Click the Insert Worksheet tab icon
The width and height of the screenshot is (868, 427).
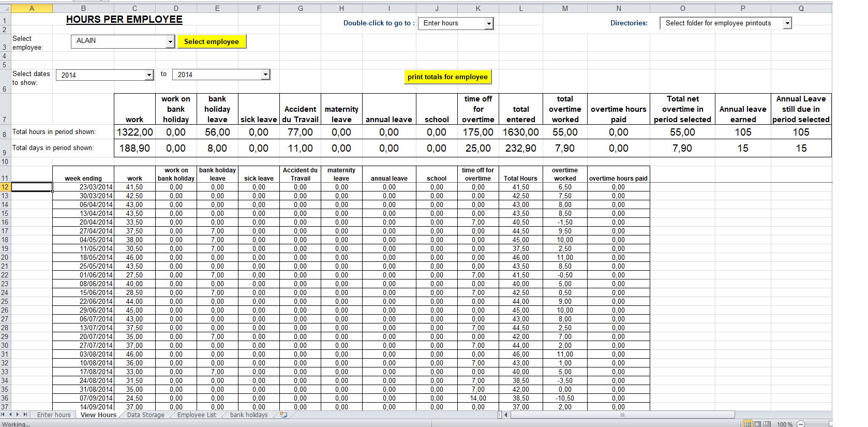click(283, 415)
